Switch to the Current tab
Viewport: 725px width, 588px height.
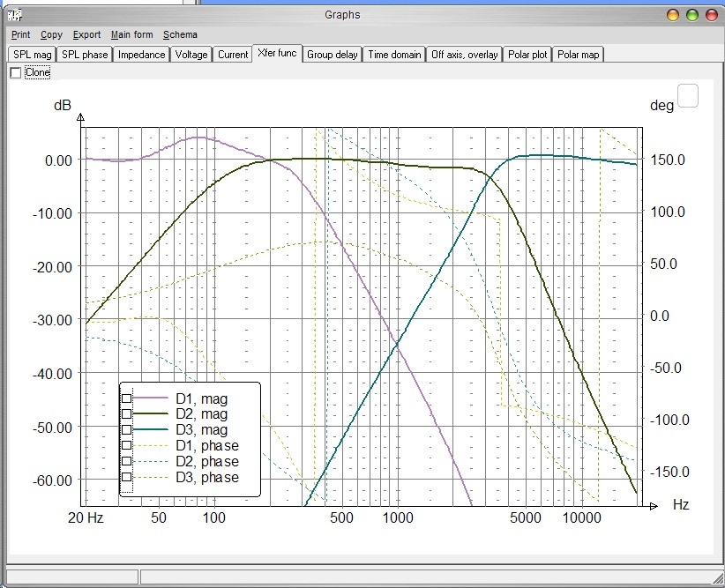point(233,55)
